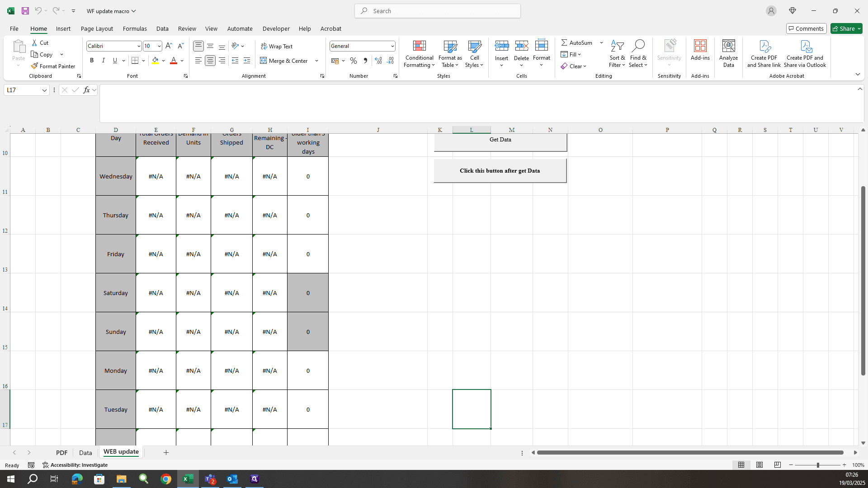Screen dimensions: 868x488
Task: Open the Developer ribbon tab
Action: [x=276, y=28]
